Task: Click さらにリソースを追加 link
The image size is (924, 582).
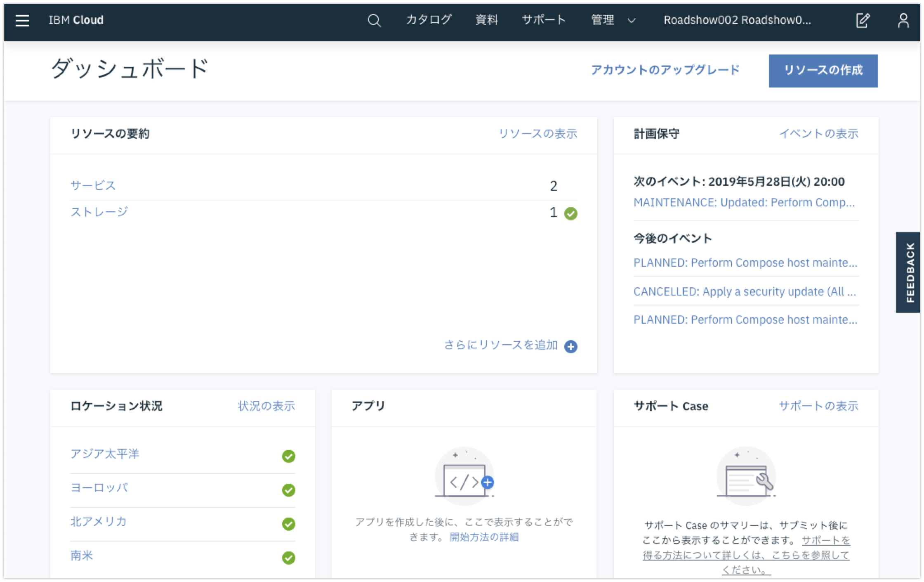Action: coord(501,345)
